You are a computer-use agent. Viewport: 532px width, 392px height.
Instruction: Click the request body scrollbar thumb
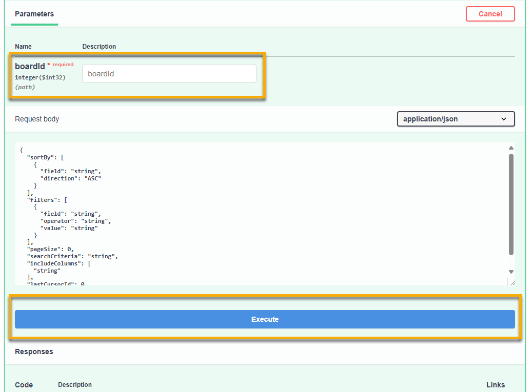pos(510,205)
